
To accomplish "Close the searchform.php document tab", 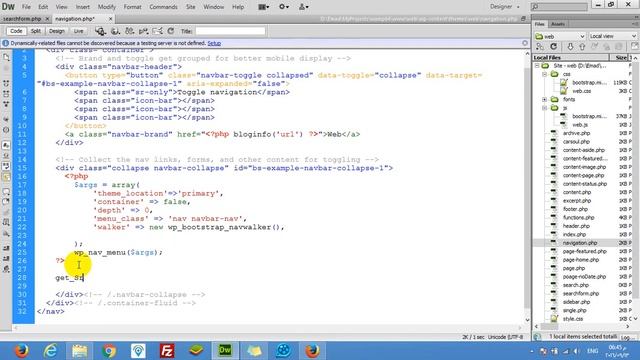I will [47, 19].
